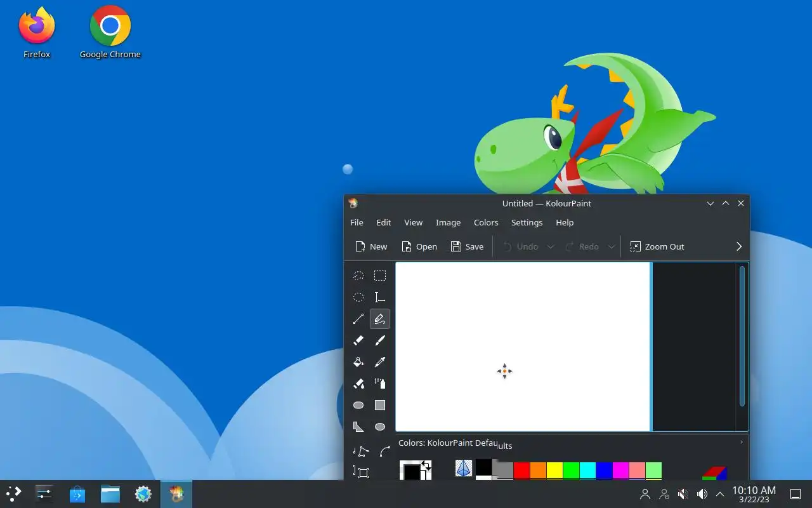The image size is (812, 508).
Task: Click the show desktop taskbar button
Action: point(795,494)
